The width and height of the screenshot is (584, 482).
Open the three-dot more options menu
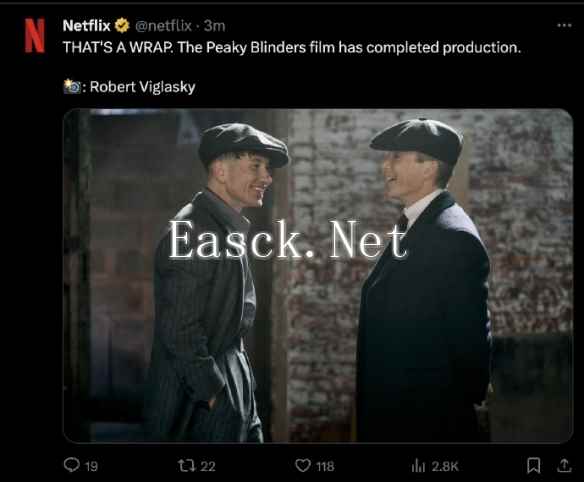564,25
